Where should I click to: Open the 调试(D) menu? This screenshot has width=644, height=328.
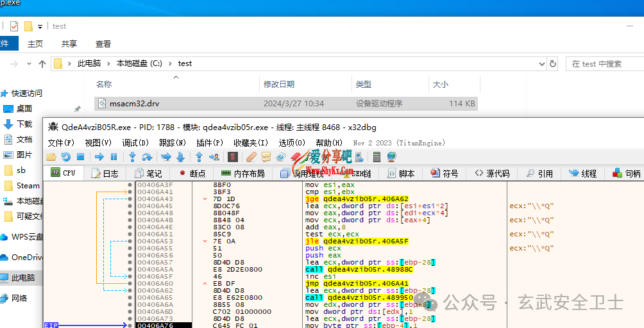coord(135,142)
